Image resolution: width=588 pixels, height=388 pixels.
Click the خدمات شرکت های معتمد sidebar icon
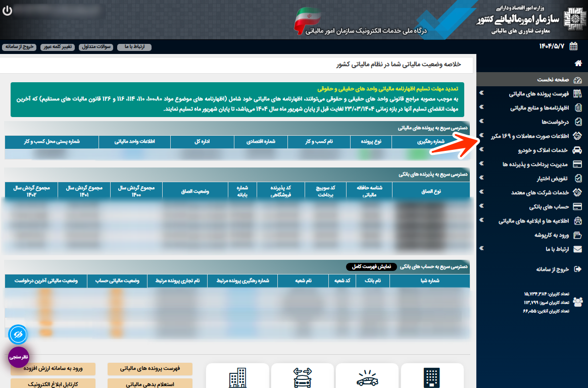pyautogui.click(x=577, y=193)
